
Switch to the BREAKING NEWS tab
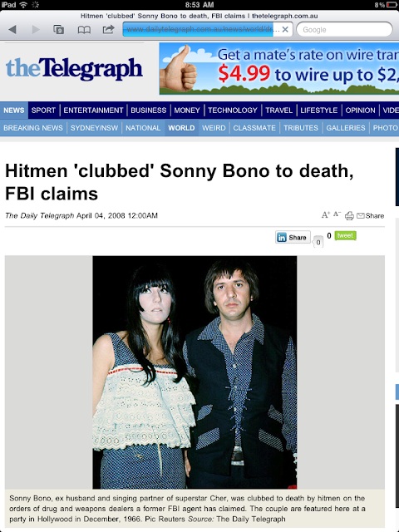(33, 128)
